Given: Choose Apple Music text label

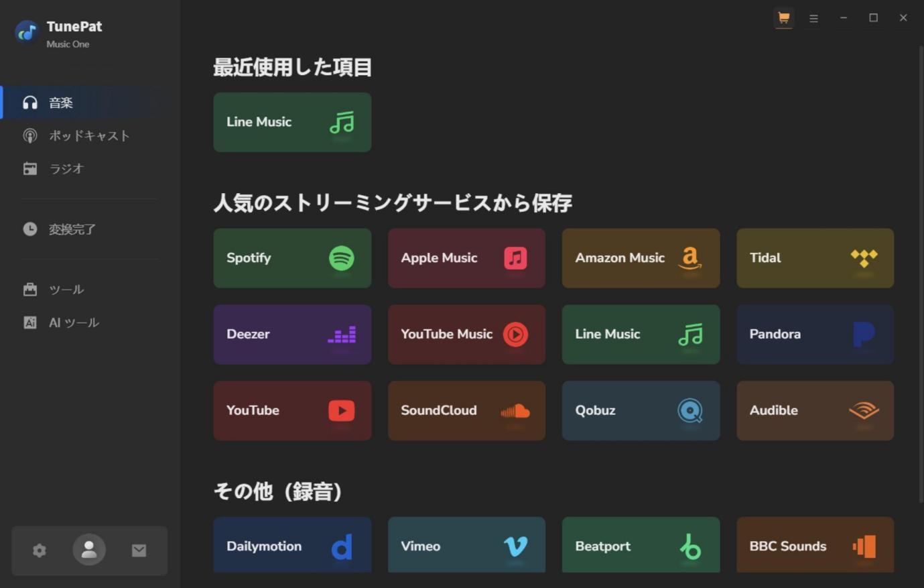Looking at the screenshot, I should (x=439, y=258).
